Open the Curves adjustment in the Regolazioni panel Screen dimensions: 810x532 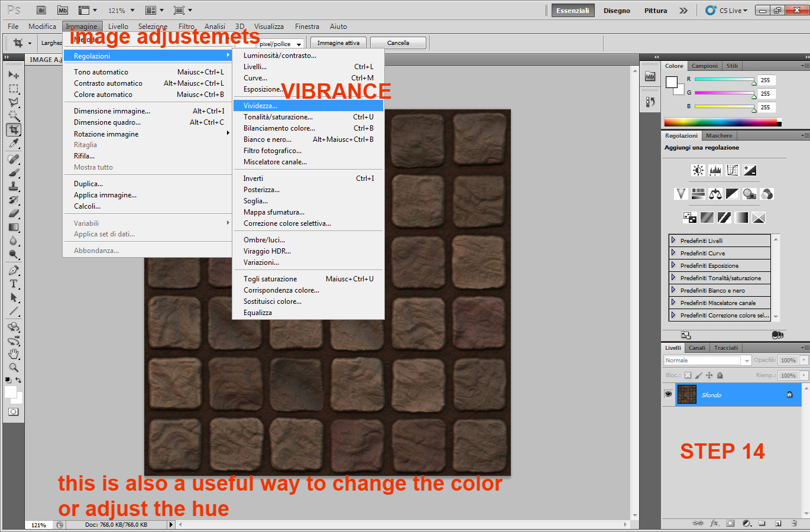[733, 170]
